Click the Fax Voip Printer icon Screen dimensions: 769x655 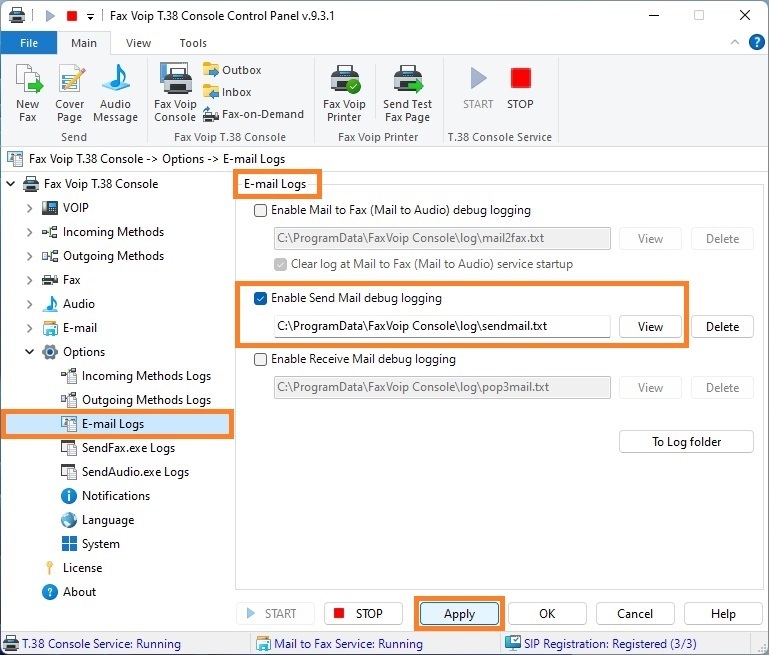(x=344, y=93)
